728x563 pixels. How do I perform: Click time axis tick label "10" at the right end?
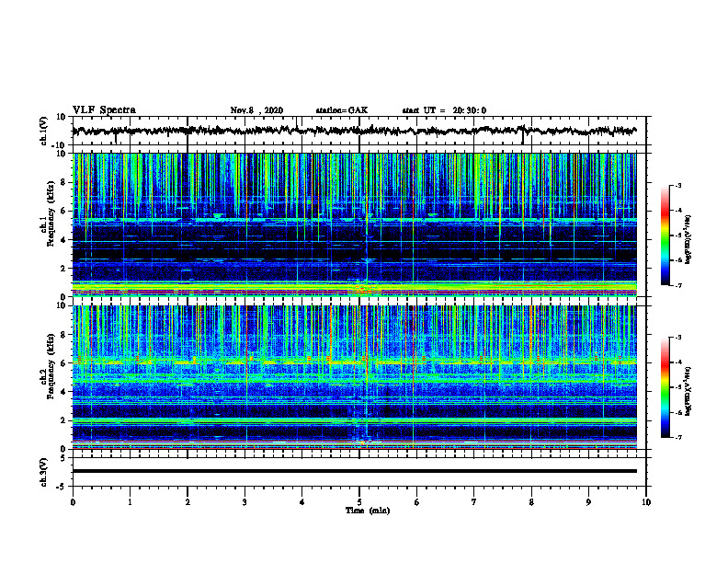[646, 502]
